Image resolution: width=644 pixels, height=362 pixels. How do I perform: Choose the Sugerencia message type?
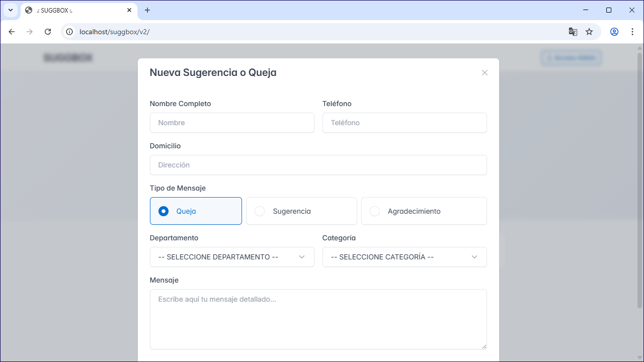[301, 211]
